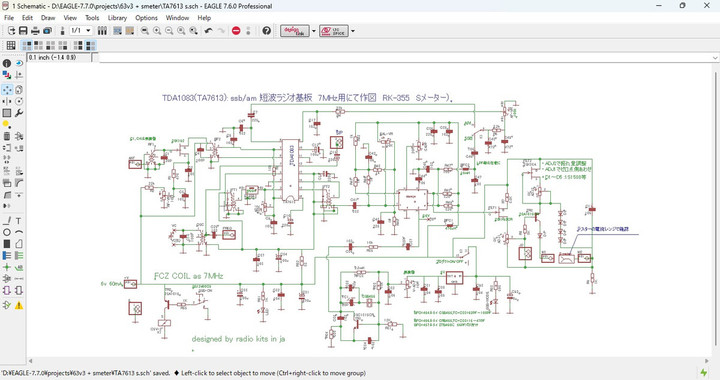Viewport: 720px width, 380px height.
Task: Select the Mirror tool
Action: pos(7,101)
